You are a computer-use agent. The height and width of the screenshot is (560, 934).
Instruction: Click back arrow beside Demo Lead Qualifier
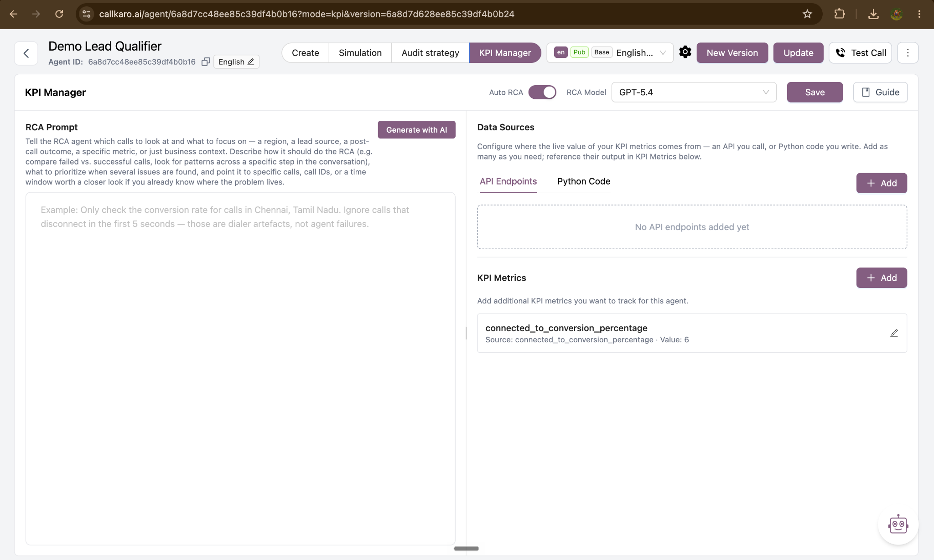click(x=26, y=53)
